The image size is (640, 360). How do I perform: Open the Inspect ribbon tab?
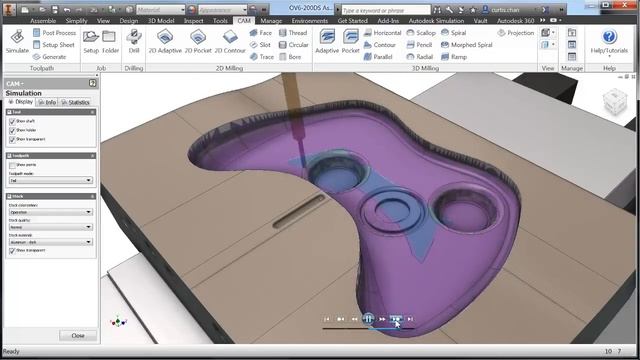193,20
